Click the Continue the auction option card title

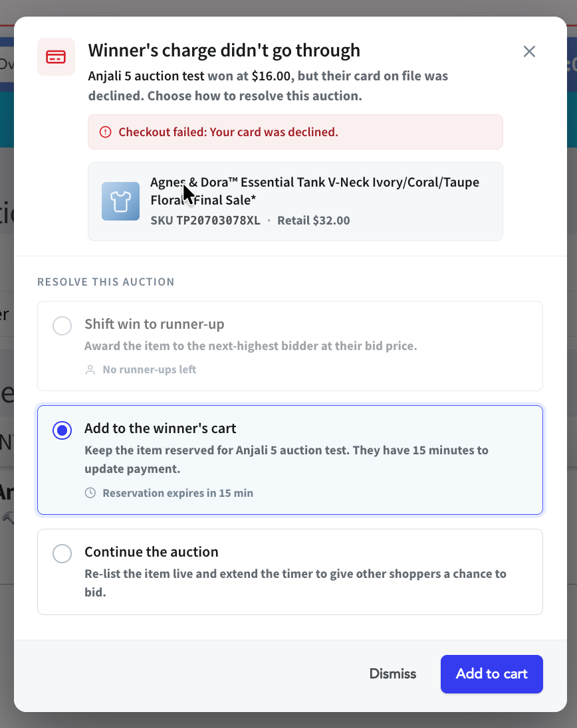pos(152,551)
